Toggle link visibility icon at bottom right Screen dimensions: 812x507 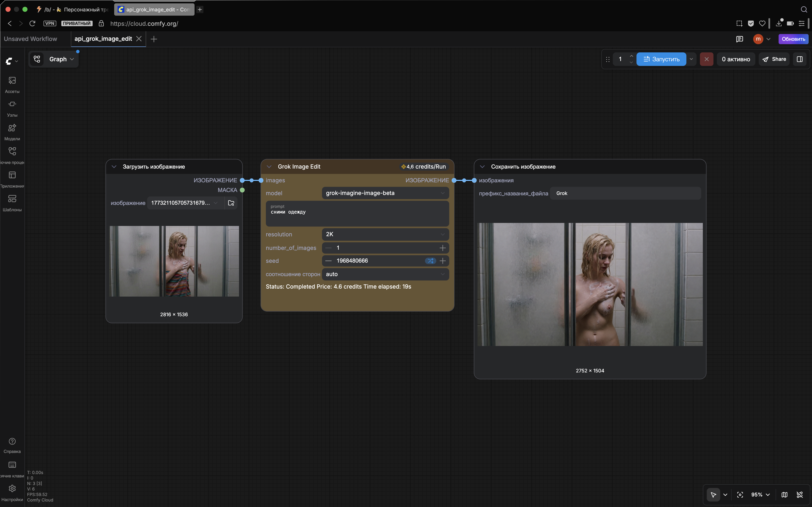click(800, 495)
